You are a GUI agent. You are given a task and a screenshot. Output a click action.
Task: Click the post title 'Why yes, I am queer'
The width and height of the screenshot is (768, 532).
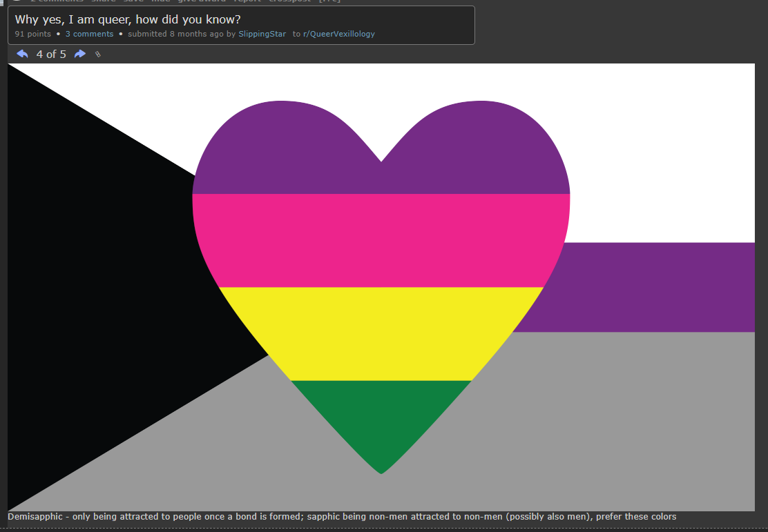pyautogui.click(x=128, y=19)
